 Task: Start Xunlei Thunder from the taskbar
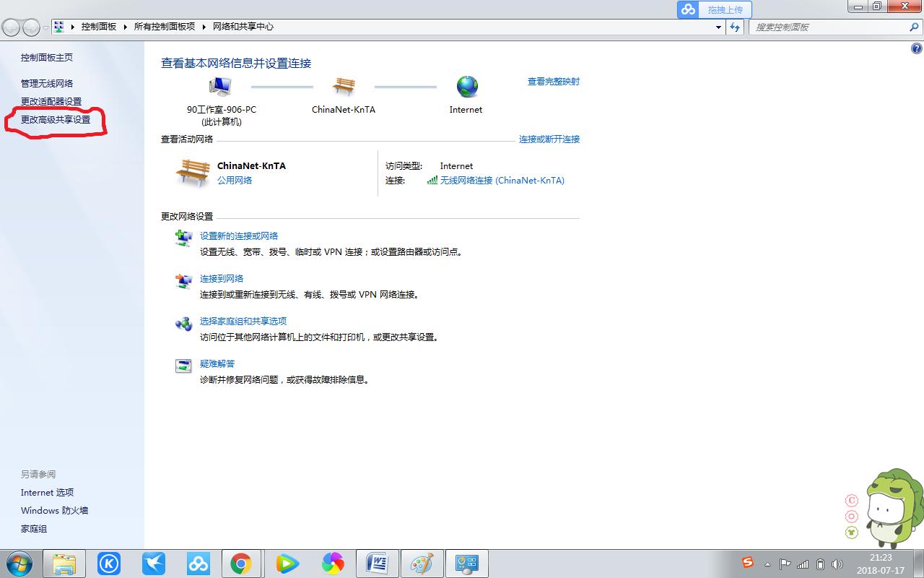(x=154, y=563)
